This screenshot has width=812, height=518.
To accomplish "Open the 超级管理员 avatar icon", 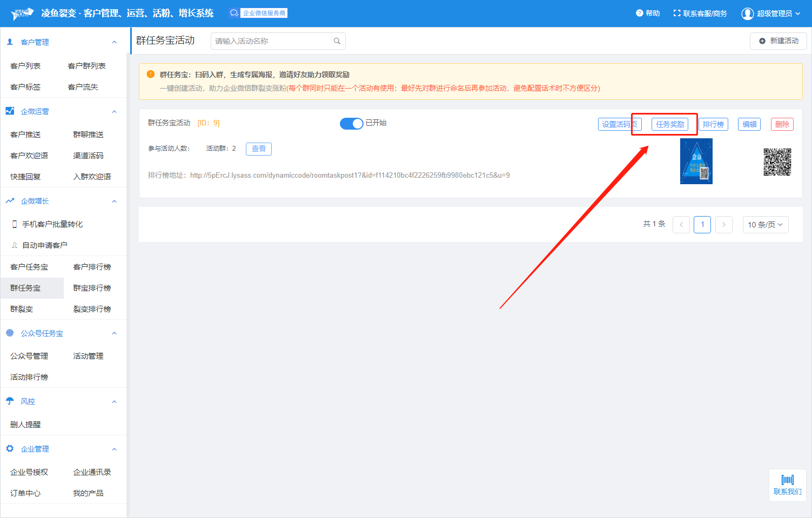I will point(748,14).
